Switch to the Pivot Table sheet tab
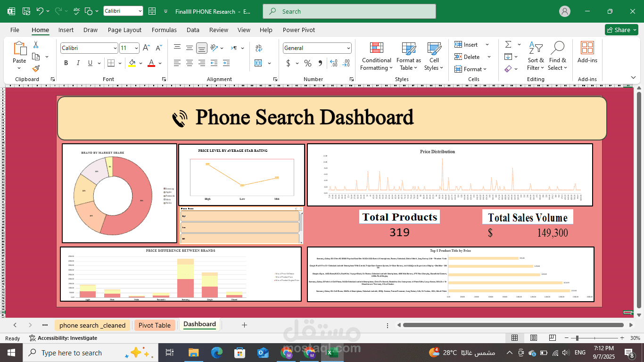644x362 pixels. pyautogui.click(x=155, y=325)
